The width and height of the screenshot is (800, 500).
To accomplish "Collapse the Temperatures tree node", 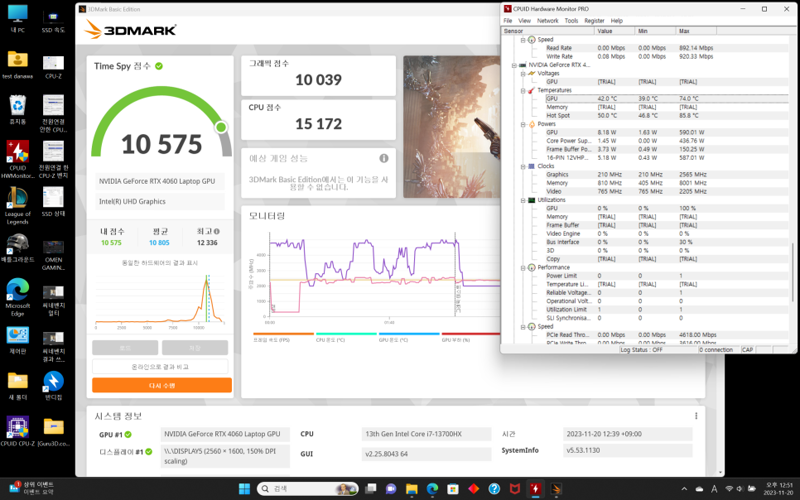I will pyautogui.click(x=522, y=90).
